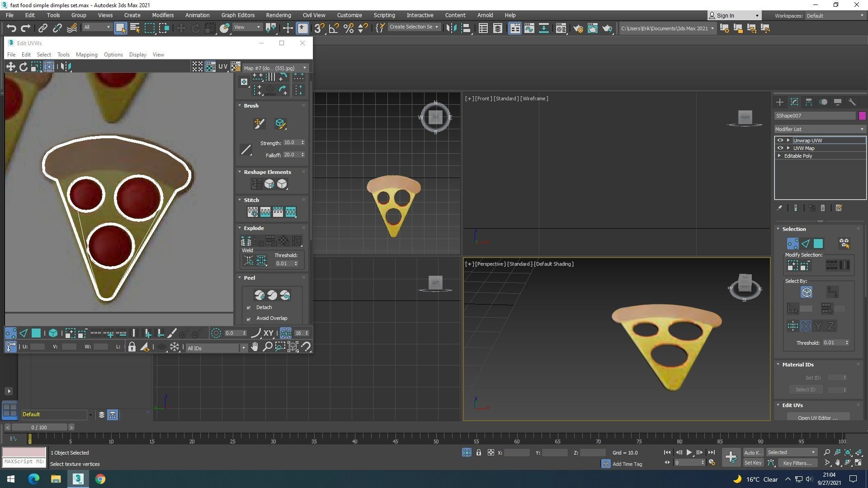Hide the Unwrap UVW modifier with its eye toggle
This screenshot has height=488, width=868.
(780, 140)
